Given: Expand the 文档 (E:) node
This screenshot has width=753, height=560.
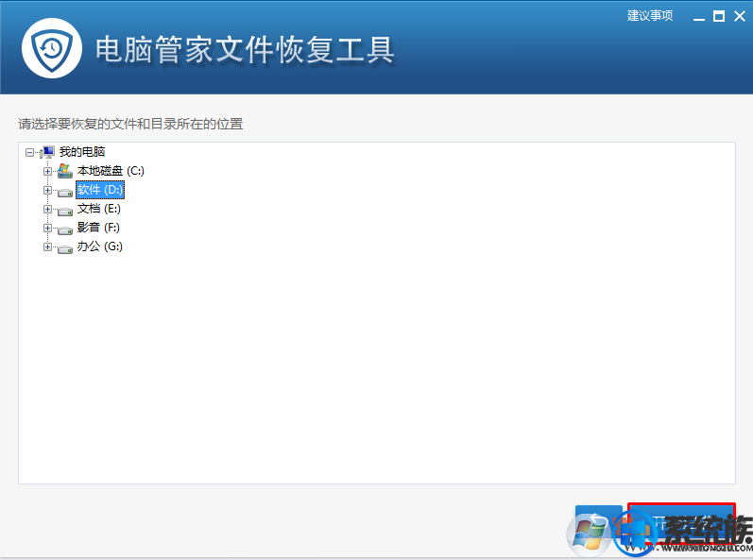Looking at the screenshot, I should click(47, 210).
